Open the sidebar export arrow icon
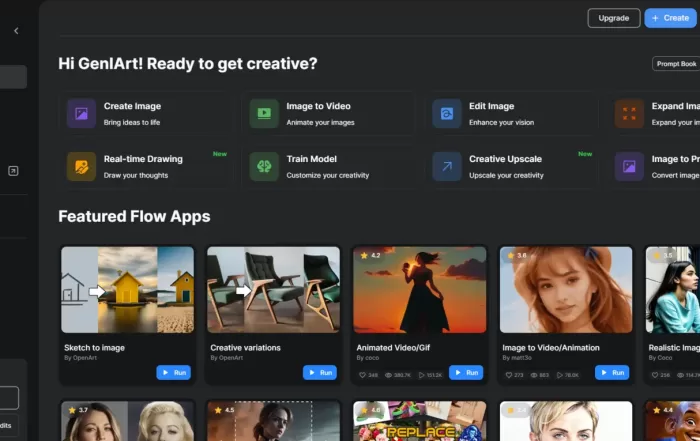 [x=13, y=171]
